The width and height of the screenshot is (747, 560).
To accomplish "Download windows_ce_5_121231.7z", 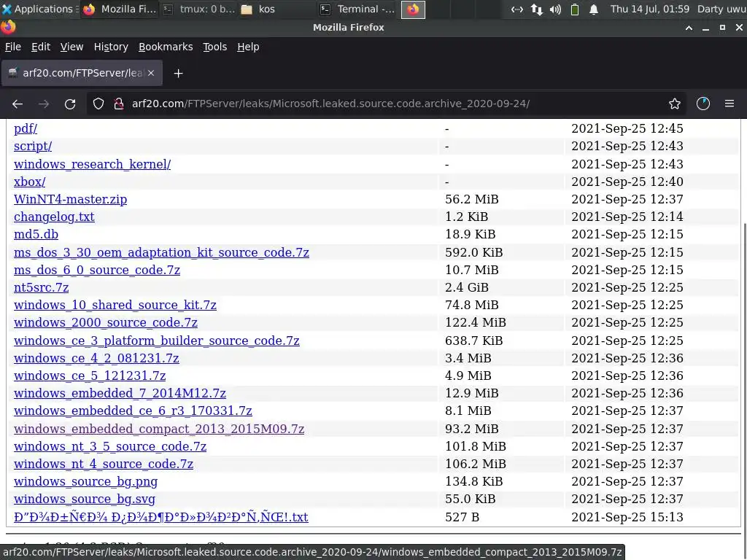I will coord(90,376).
